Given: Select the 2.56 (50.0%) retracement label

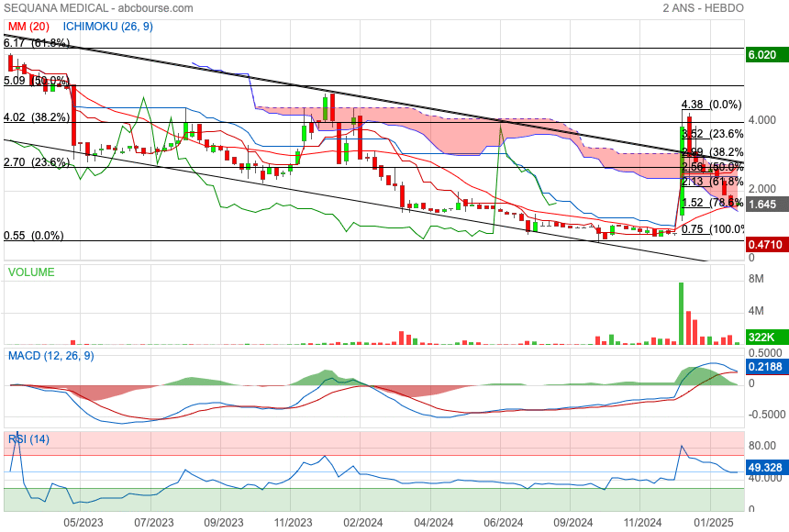Looking at the screenshot, I should coord(713,167).
